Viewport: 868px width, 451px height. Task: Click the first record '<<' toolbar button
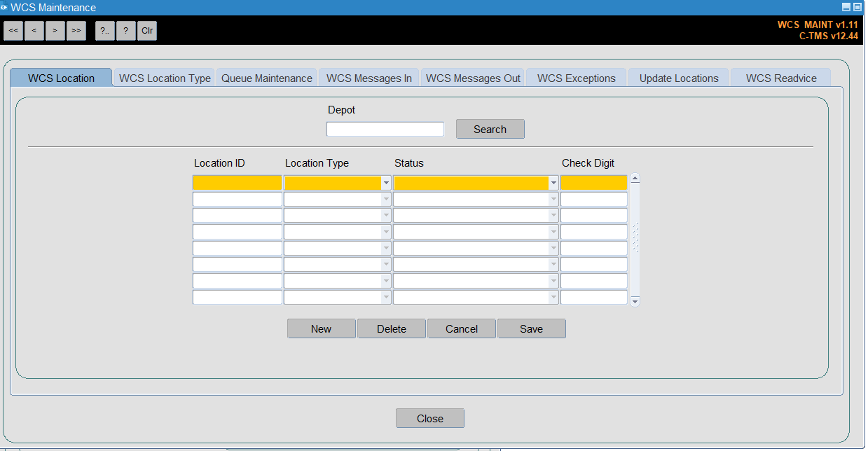[13, 31]
